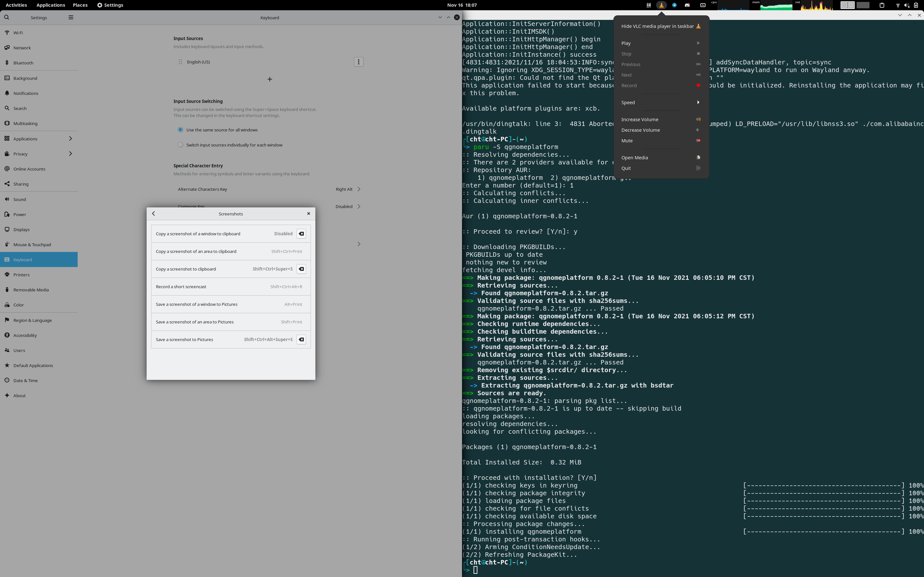Mute VLC from the tray menu

coord(627,140)
